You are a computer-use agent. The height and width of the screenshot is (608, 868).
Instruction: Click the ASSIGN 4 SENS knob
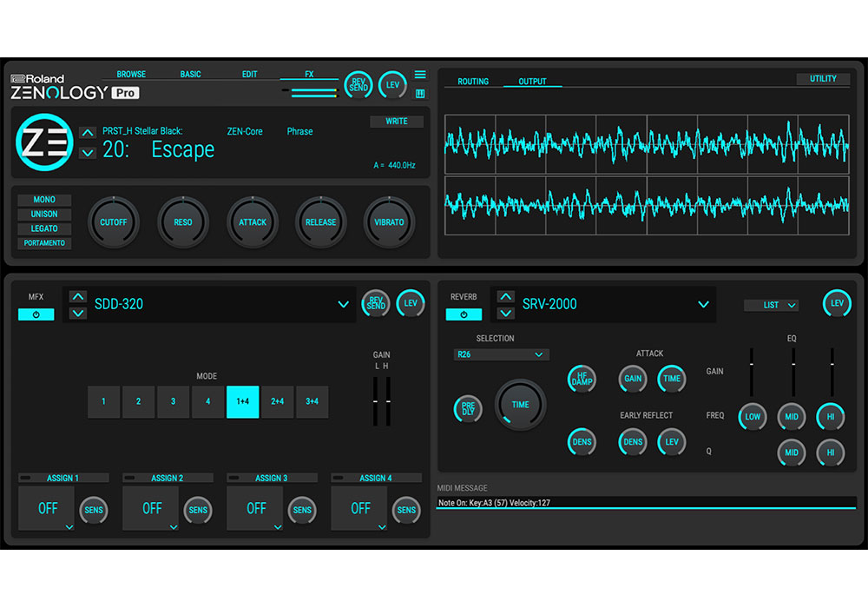tap(406, 510)
